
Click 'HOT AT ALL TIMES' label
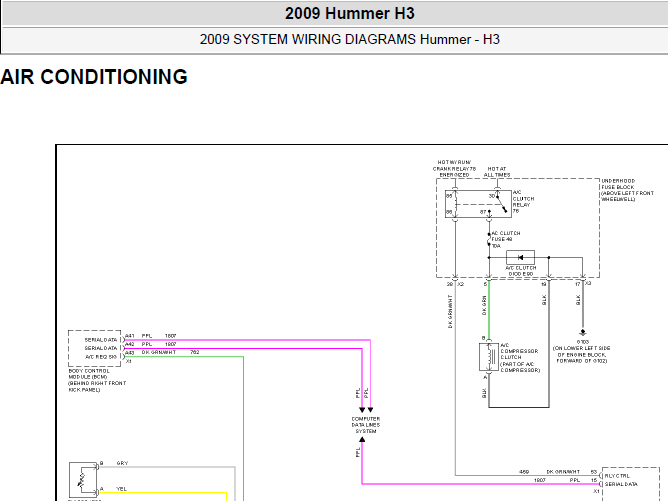pos(497,172)
